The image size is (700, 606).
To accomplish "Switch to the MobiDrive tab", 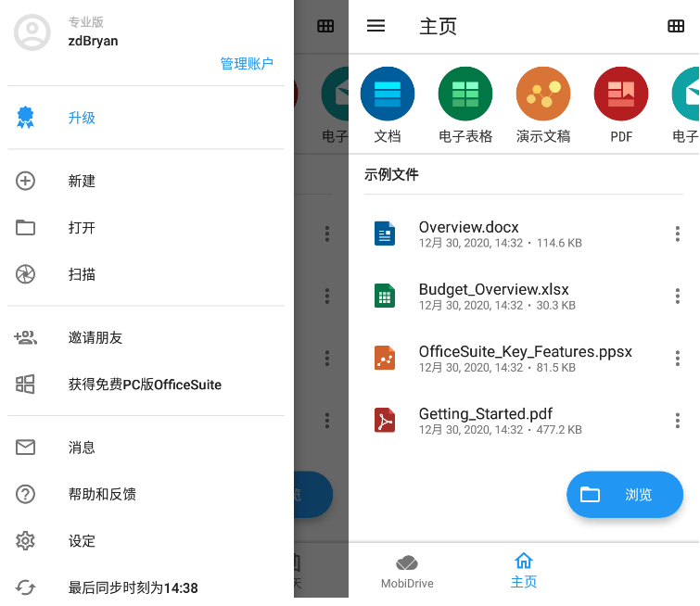I will [x=407, y=572].
